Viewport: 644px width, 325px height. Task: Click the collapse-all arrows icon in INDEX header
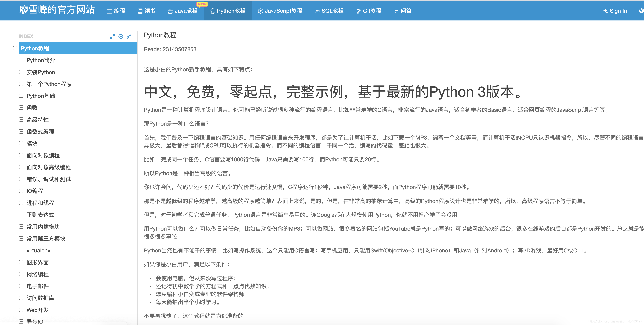(x=129, y=36)
